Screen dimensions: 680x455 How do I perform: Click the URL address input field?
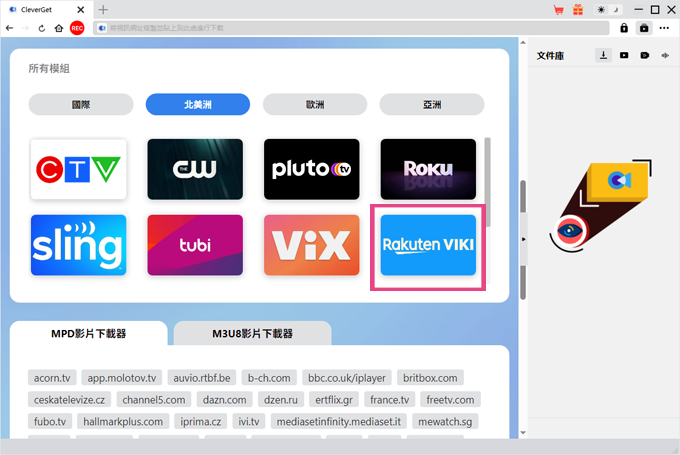pos(351,28)
